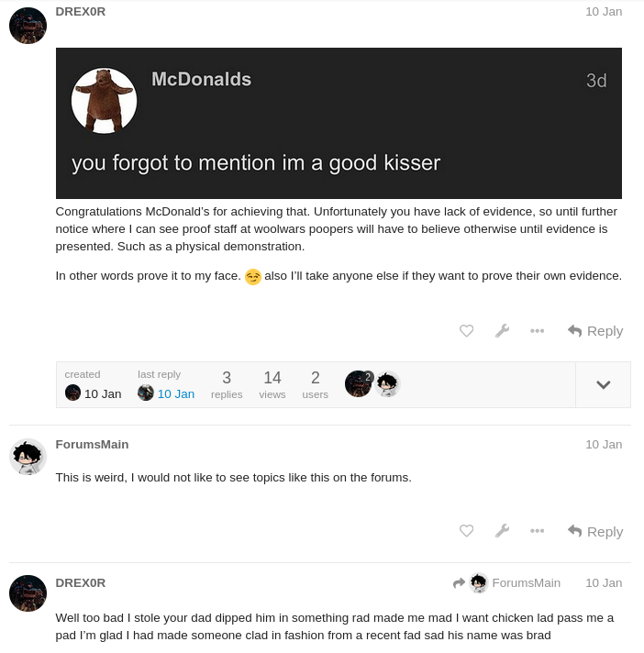The height and width of the screenshot is (653, 644).
Task: Click ForumsMain poster avatar in topic summary
Action: 388,383
